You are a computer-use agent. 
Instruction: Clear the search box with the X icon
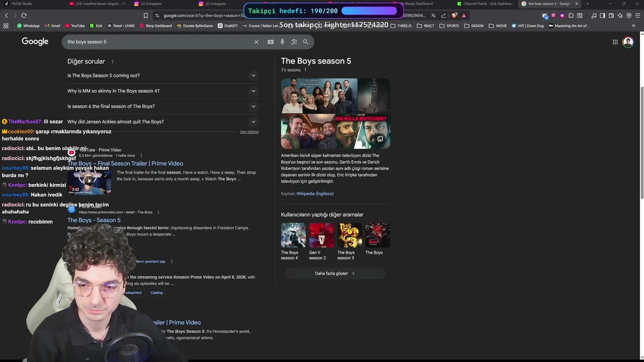click(x=256, y=42)
